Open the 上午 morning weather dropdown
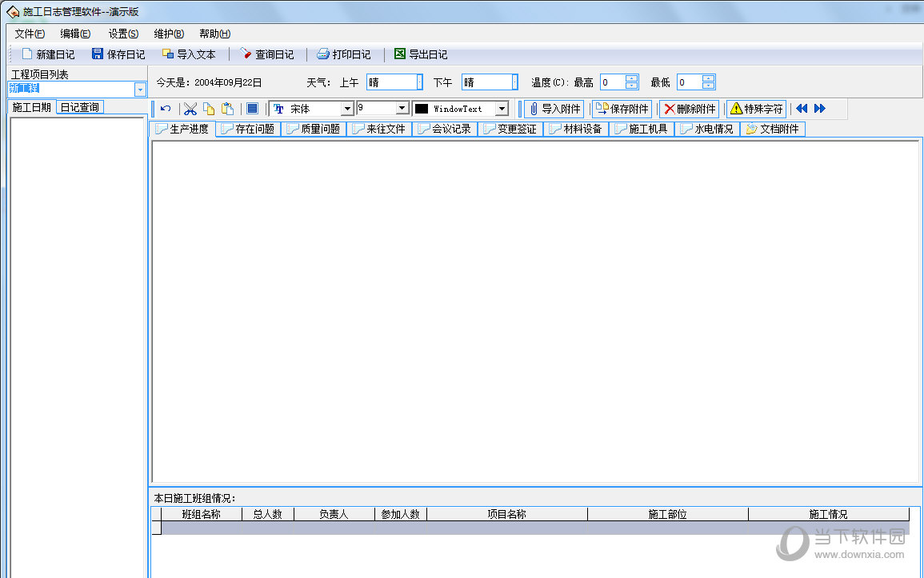 (x=419, y=82)
